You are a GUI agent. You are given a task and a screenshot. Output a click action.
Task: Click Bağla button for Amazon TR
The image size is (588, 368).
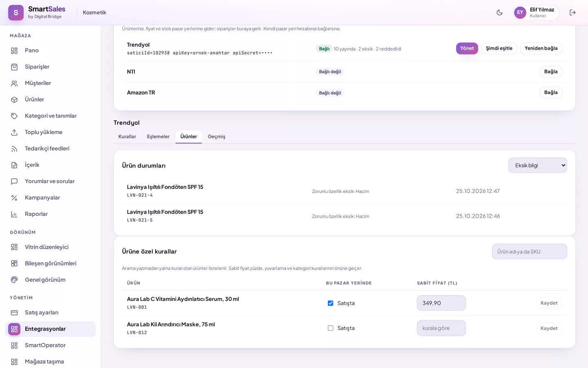coord(551,92)
